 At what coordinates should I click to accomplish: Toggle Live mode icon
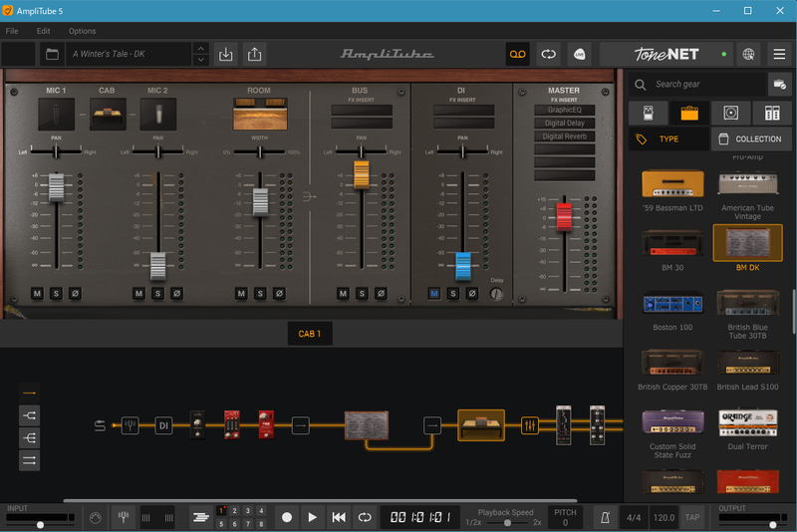point(580,54)
